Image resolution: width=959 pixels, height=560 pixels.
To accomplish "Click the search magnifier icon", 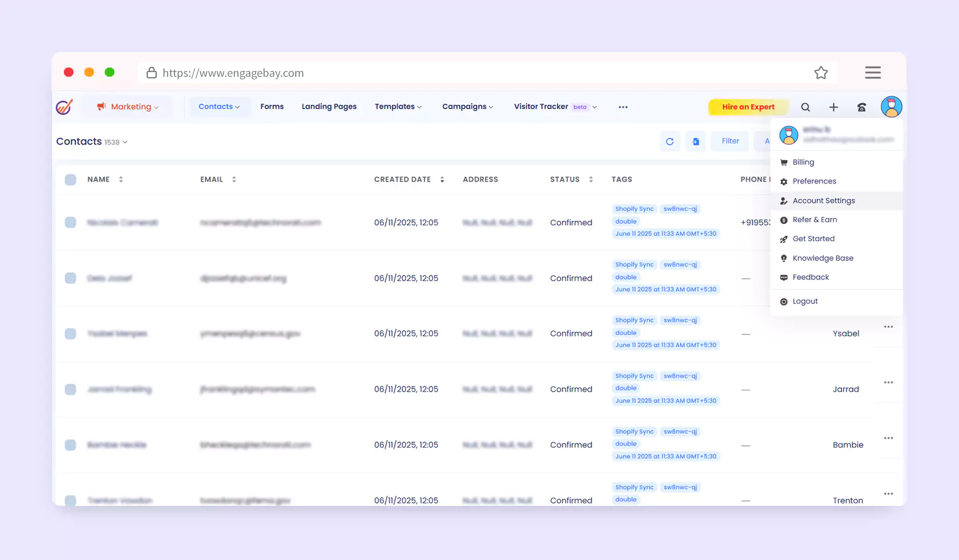I will (x=805, y=107).
